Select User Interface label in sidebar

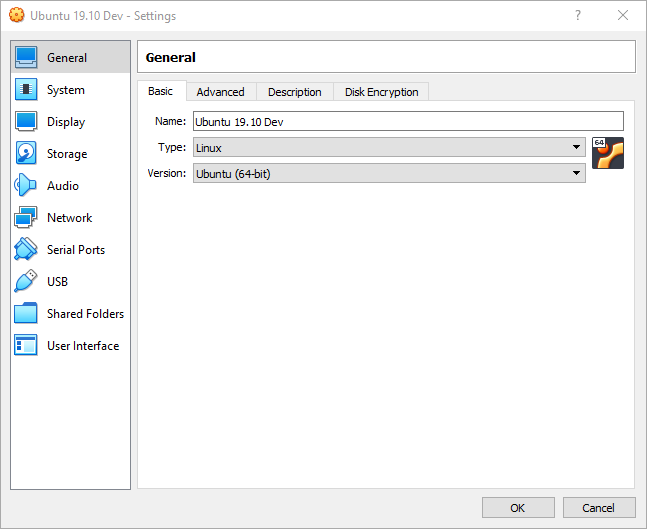83,346
